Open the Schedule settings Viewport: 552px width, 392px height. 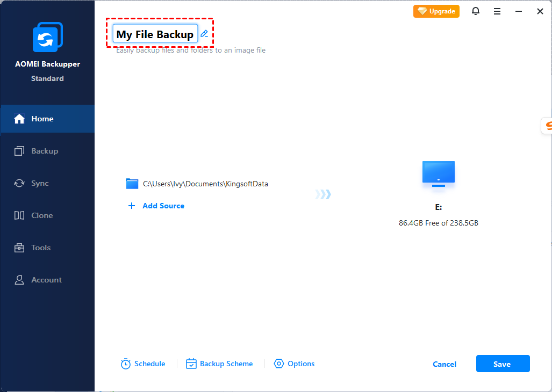tap(143, 364)
